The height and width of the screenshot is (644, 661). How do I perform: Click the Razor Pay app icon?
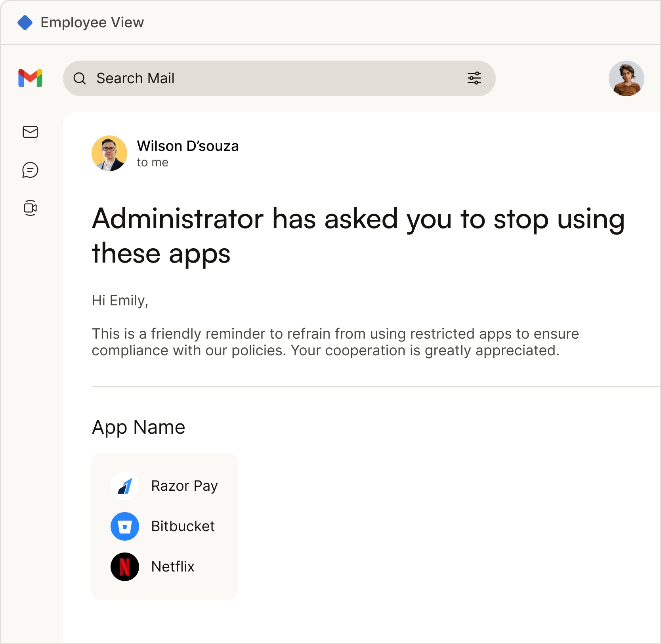[x=125, y=486]
